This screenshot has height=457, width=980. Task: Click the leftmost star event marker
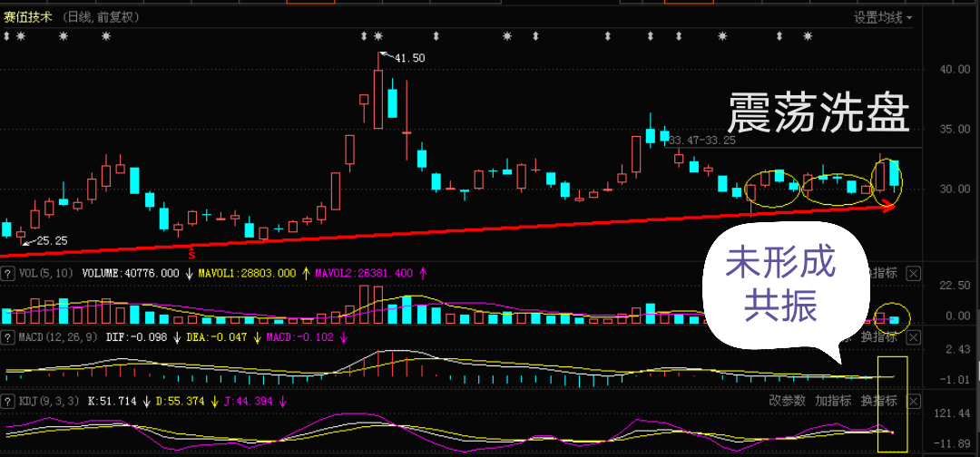[x=21, y=37]
